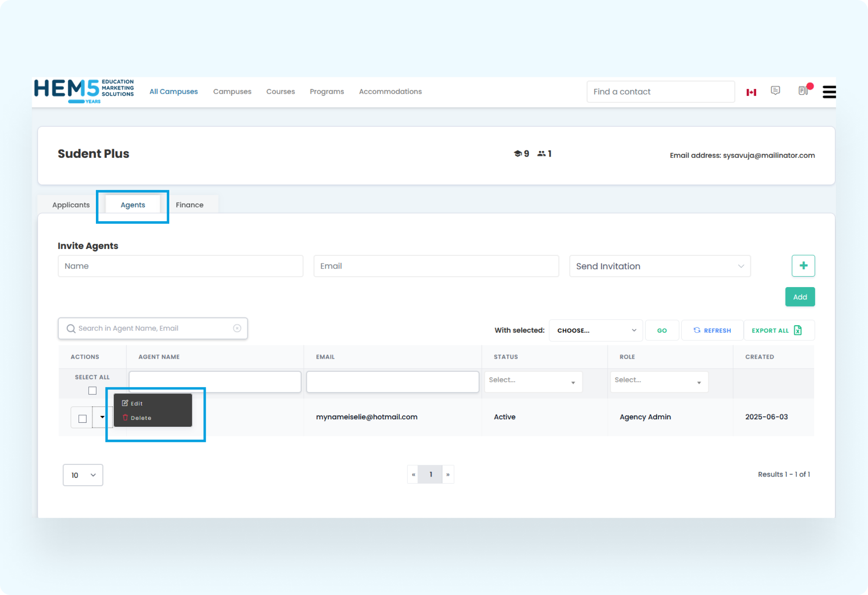Clear the agent search with X icon

tap(237, 328)
